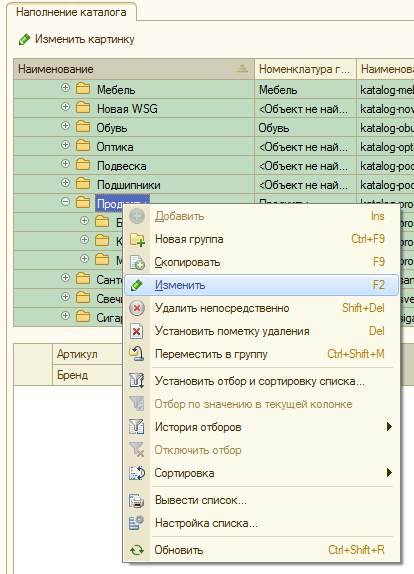This screenshot has width=414, height=574.
Task: Open the Сортировка submenu
Action: [x=261, y=473]
